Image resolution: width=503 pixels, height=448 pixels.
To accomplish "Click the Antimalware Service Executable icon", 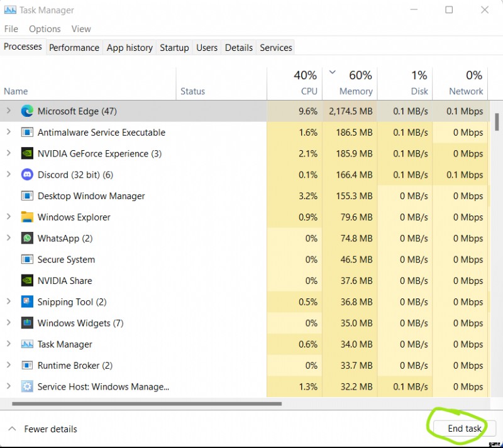I will point(27,132).
